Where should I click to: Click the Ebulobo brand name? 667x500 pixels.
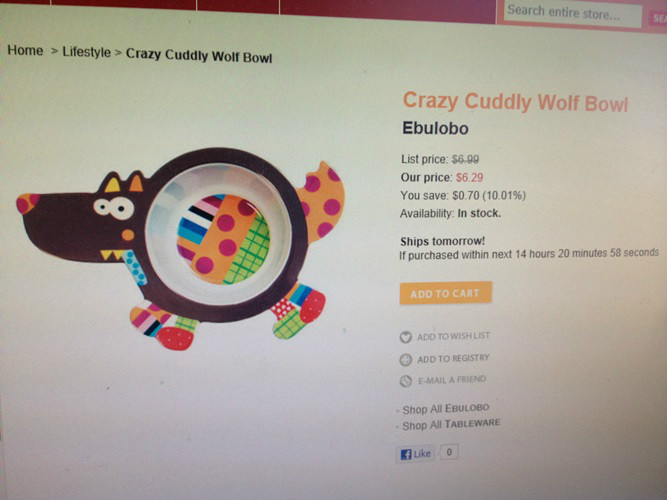pos(435,128)
